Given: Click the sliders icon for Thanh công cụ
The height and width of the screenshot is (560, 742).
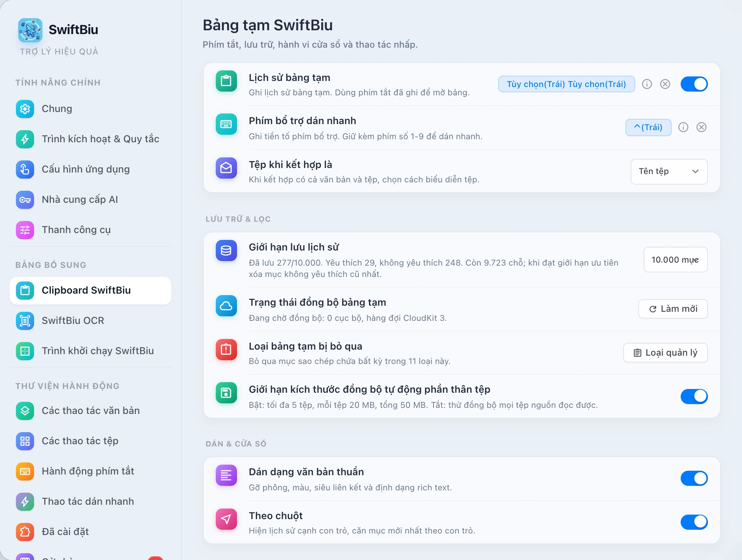Looking at the screenshot, I should (x=25, y=230).
